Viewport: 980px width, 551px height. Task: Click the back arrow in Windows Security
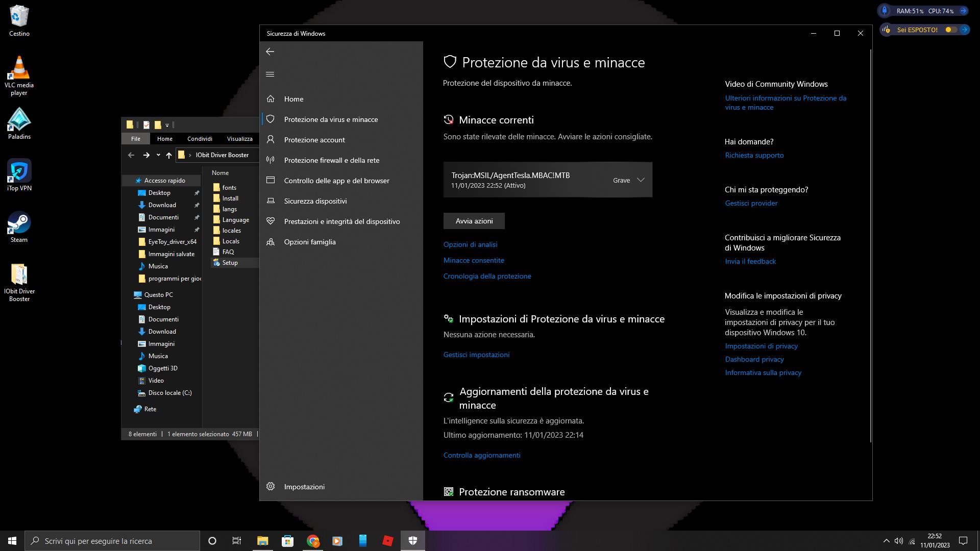(x=270, y=52)
